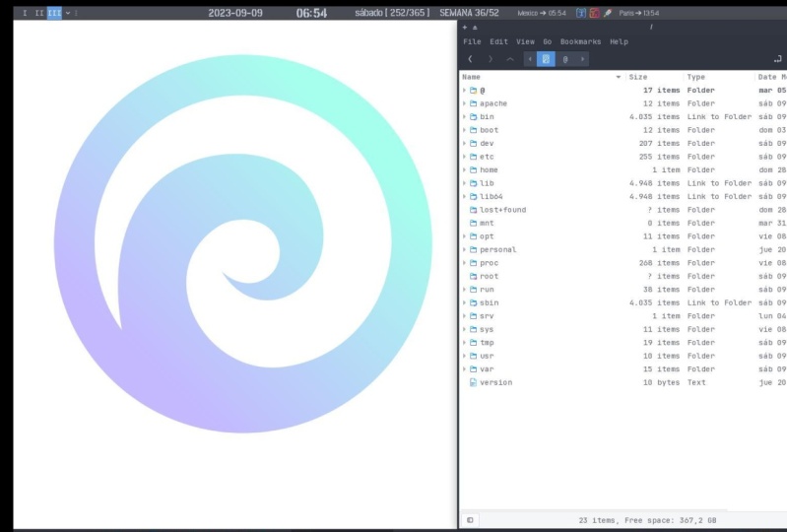
Task: Expand the opt folder tree arrow
Action: (x=464, y=236)
